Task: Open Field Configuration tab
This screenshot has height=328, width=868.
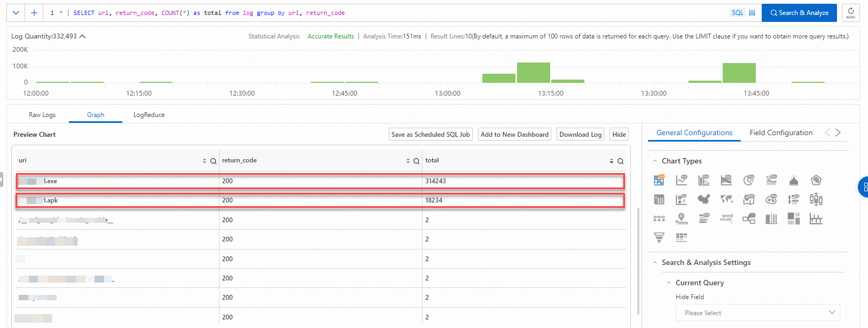Action: 781,132
